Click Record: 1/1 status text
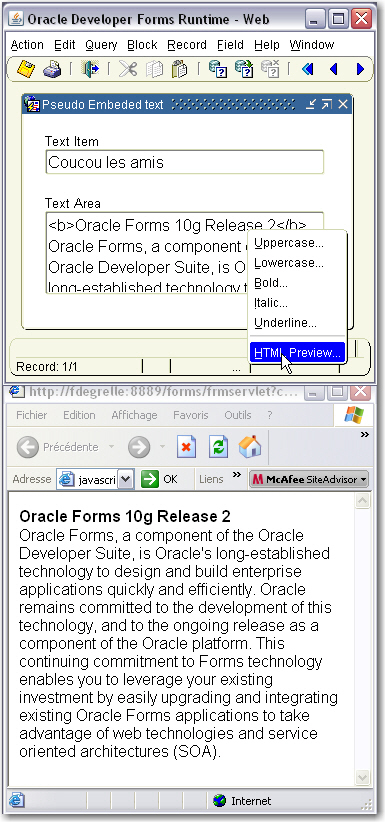The image size is (385, 822). pyautogui.click(x=46, y=367)
